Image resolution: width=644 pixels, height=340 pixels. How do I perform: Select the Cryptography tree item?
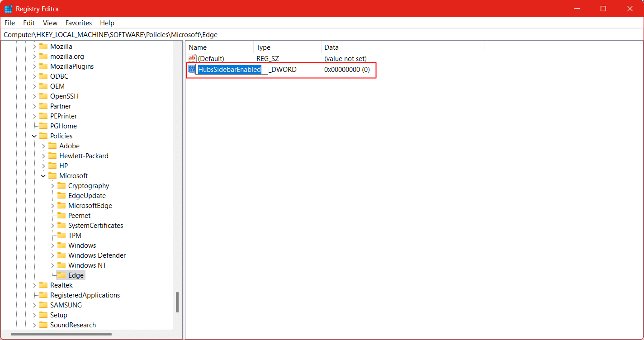[89, 186]
